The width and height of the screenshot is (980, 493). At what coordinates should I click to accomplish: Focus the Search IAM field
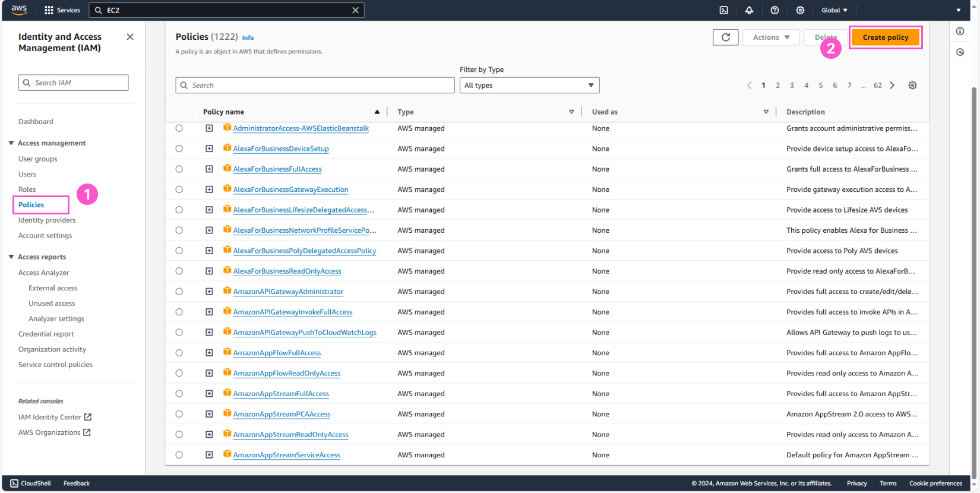click(x=74, y=83)
